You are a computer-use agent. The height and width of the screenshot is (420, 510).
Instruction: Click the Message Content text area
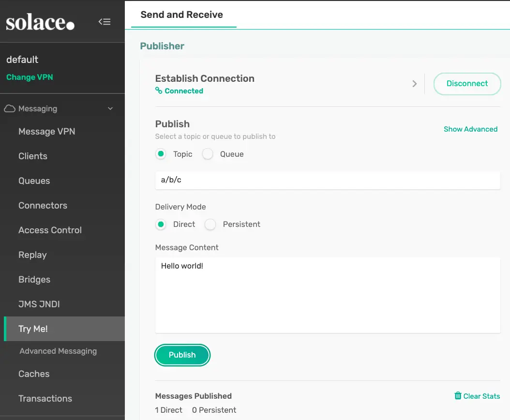(327, 295)
